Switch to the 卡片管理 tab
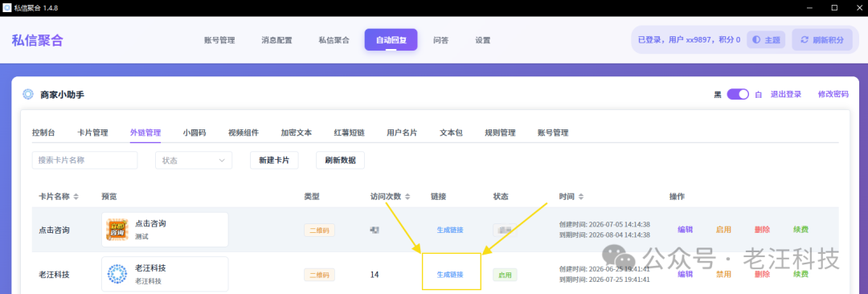This screenshot has width=868, height=294. [x=92, y=133]
